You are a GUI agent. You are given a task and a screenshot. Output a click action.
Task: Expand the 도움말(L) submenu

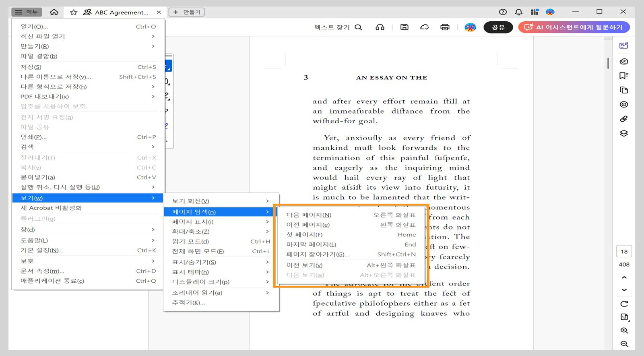88,240
